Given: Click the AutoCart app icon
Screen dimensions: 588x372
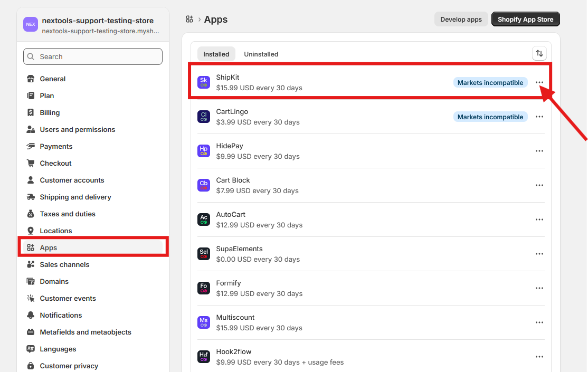Looking at the screenshot, I should coord(204,220).
